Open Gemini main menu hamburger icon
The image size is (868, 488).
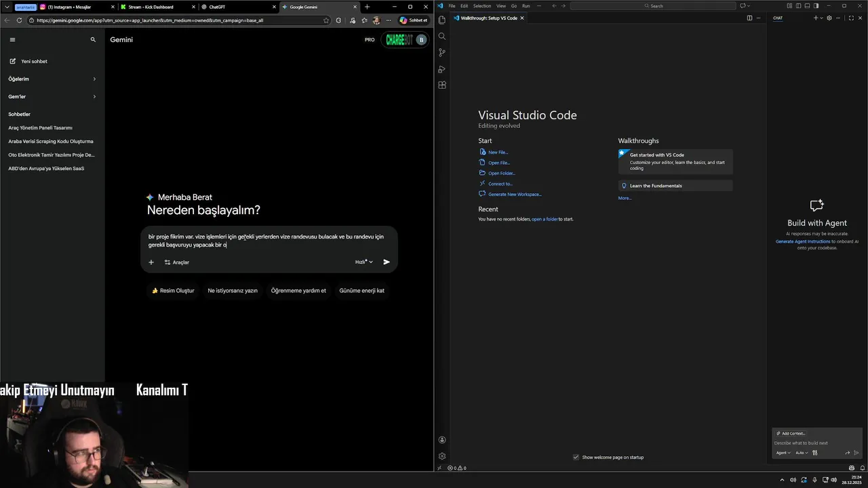click(x=12, y=40)
